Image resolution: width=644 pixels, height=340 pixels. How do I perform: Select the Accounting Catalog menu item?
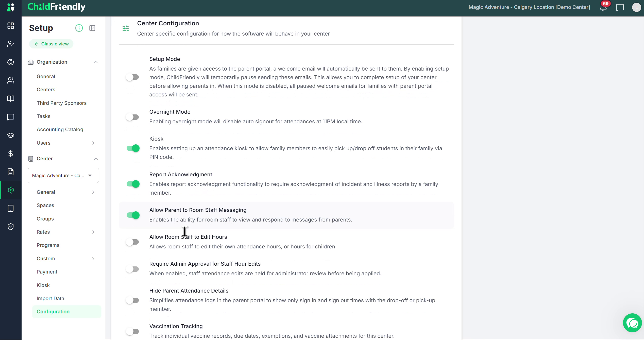[x=60, y=129]
